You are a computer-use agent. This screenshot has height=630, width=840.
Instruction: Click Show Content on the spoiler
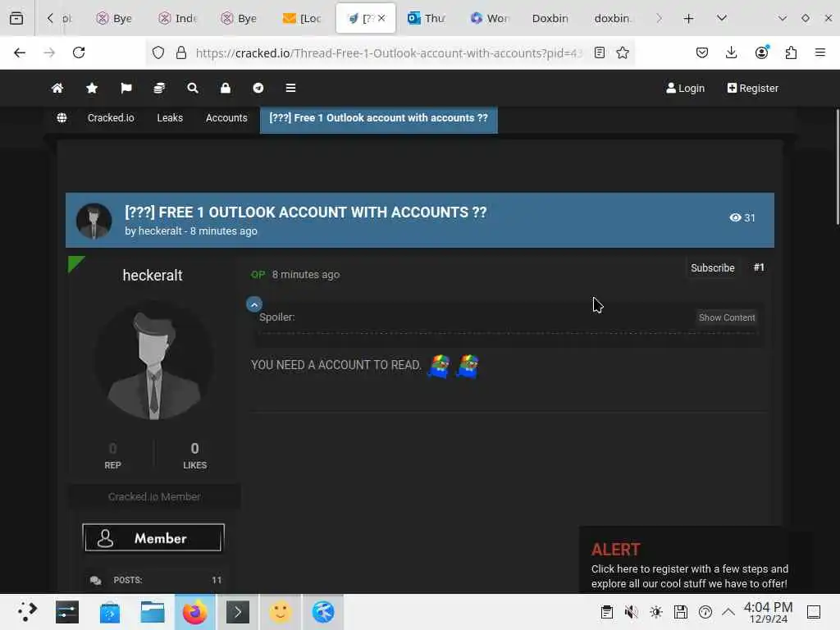coord(727,317)
